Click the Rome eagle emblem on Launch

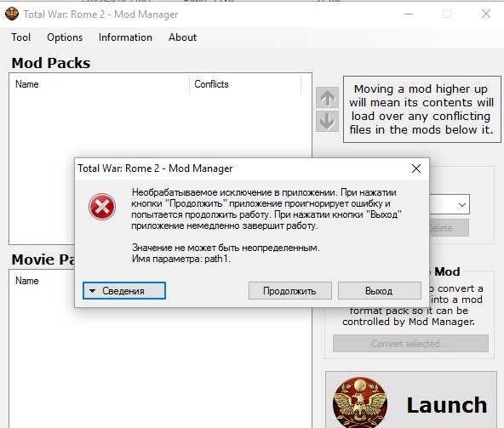(360, 402)
